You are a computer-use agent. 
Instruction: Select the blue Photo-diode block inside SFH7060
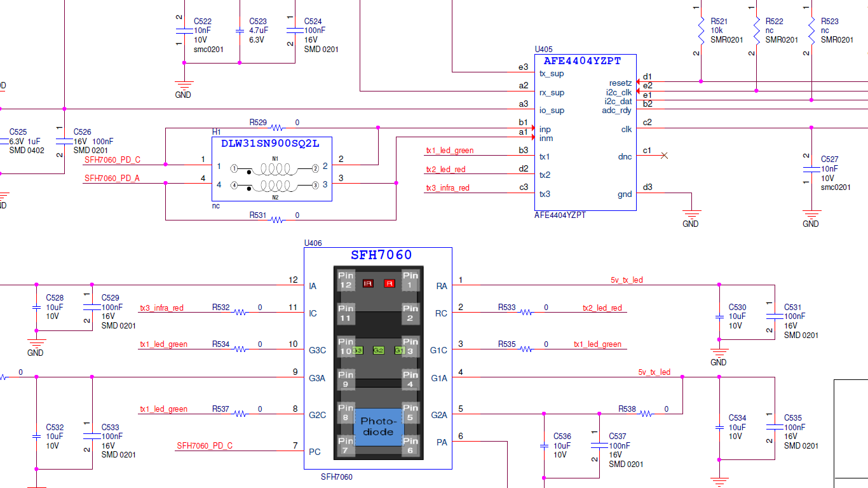click(x=379, y=426)
